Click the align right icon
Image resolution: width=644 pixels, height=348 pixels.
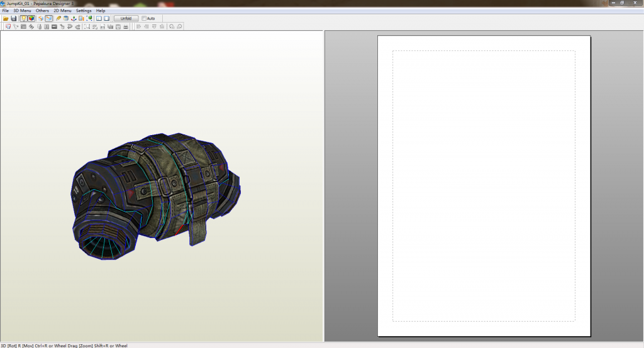pos(146,26)
